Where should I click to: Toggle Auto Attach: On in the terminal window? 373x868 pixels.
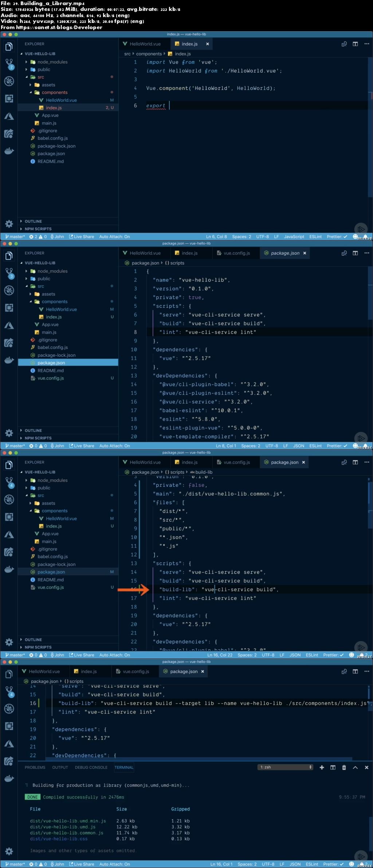point(114,864)
